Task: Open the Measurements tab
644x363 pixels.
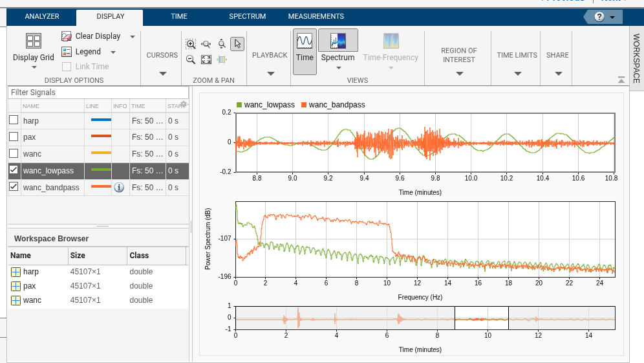Action: coord(316,17)
